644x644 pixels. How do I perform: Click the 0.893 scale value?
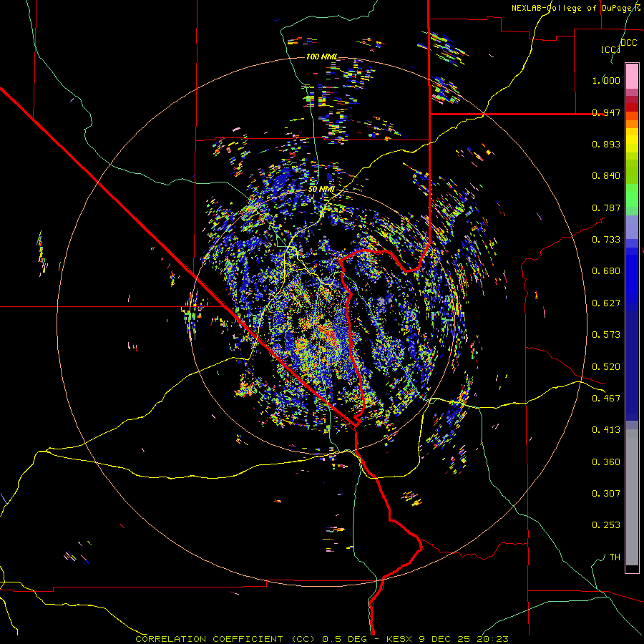606,144
